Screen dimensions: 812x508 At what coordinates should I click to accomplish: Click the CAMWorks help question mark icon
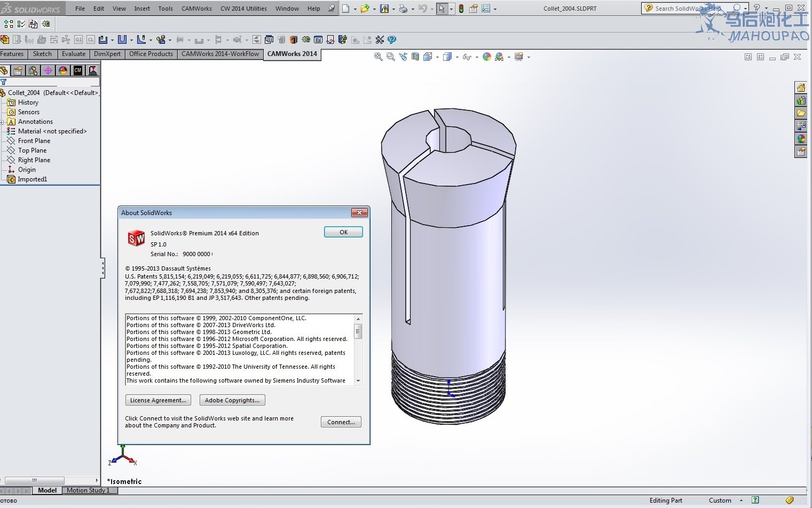392,39
